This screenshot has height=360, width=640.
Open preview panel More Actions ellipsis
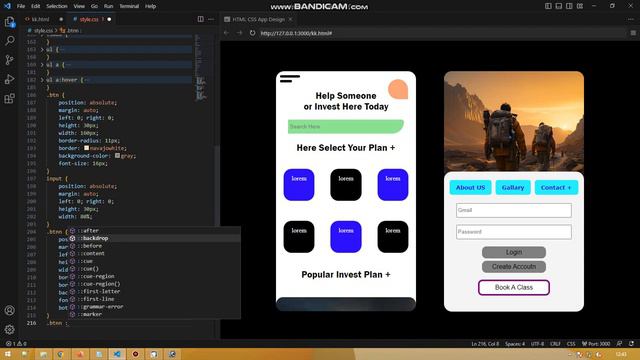point(631,19)
